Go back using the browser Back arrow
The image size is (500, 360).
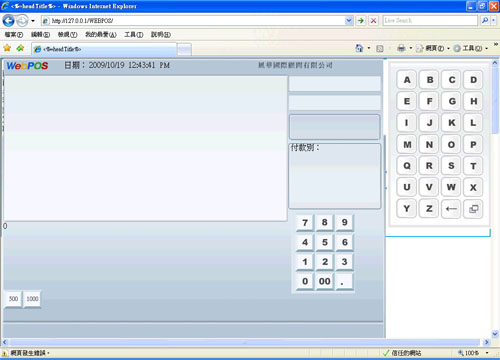coord(9,21)
